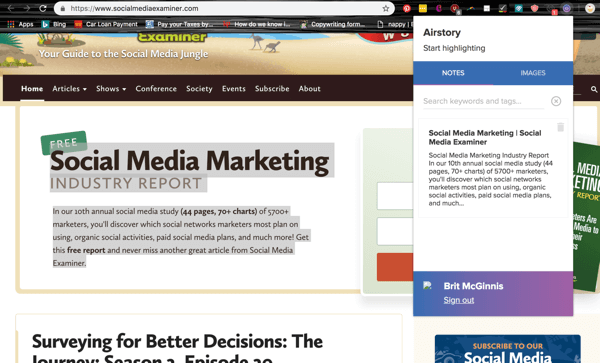
Task: Open the checkmark extension icon
Action: pos(503,8)
